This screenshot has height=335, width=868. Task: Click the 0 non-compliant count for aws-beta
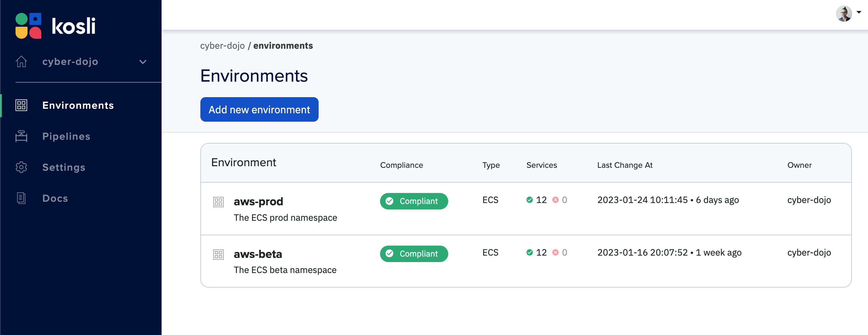pos(565,252)
